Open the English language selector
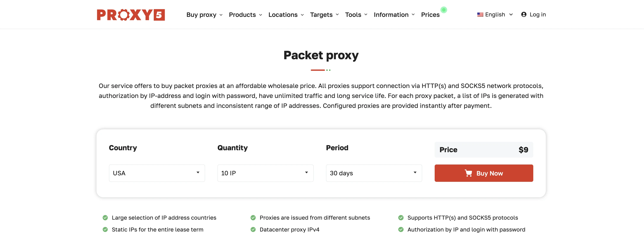The image size is (644, 246). (495, 14)
